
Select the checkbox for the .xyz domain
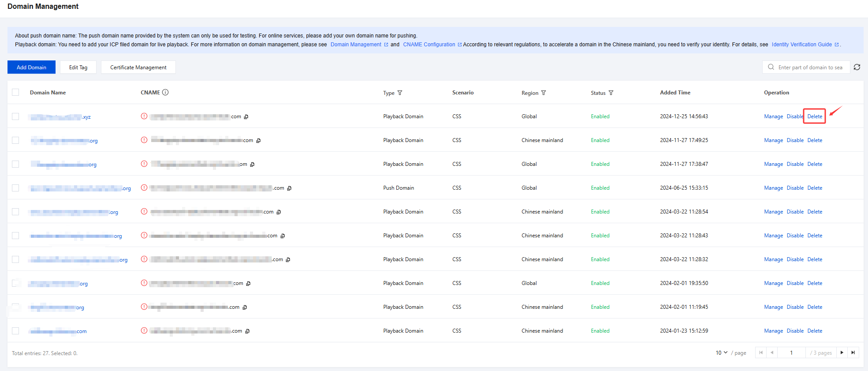click(x=15, y=116)
